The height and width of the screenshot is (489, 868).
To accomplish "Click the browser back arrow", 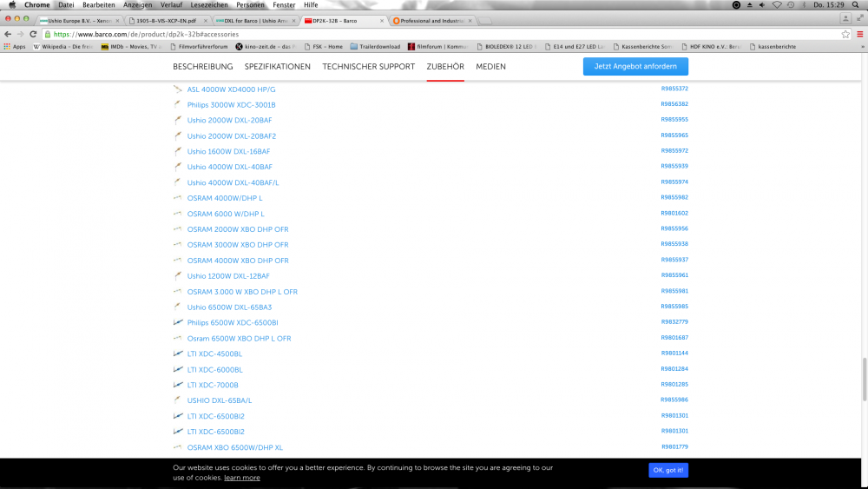I will 8,34.
